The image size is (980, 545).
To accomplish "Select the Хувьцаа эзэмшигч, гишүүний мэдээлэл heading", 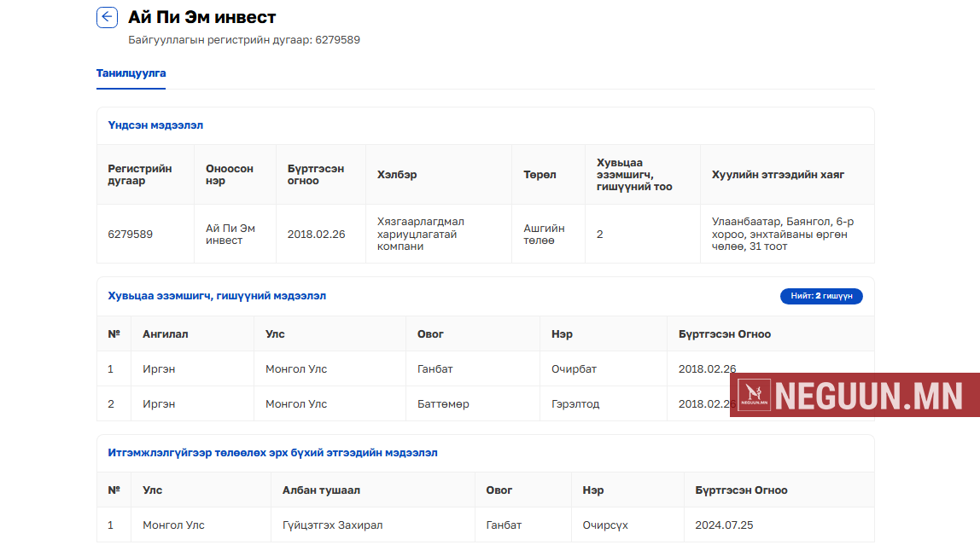I will pos(217,296).
